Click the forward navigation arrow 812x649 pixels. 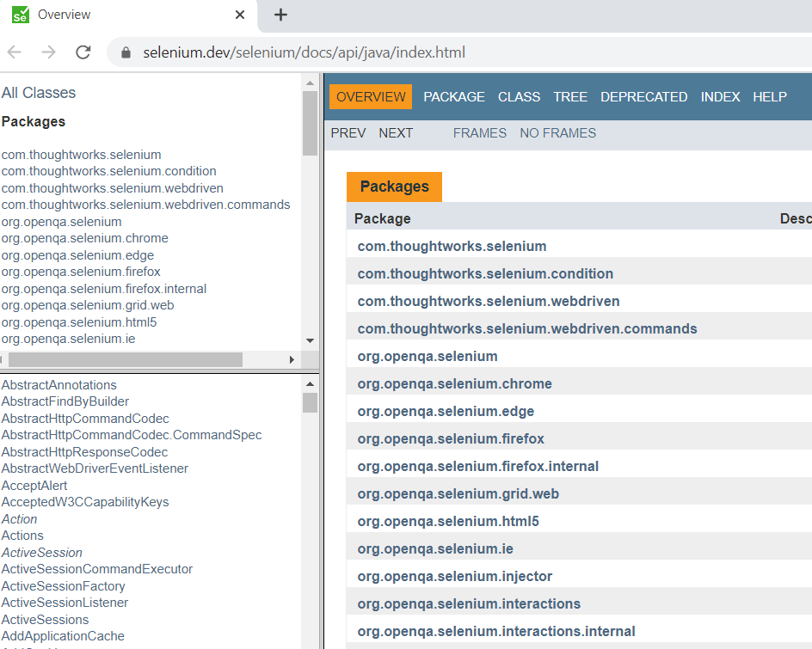(x=48, y=52)
